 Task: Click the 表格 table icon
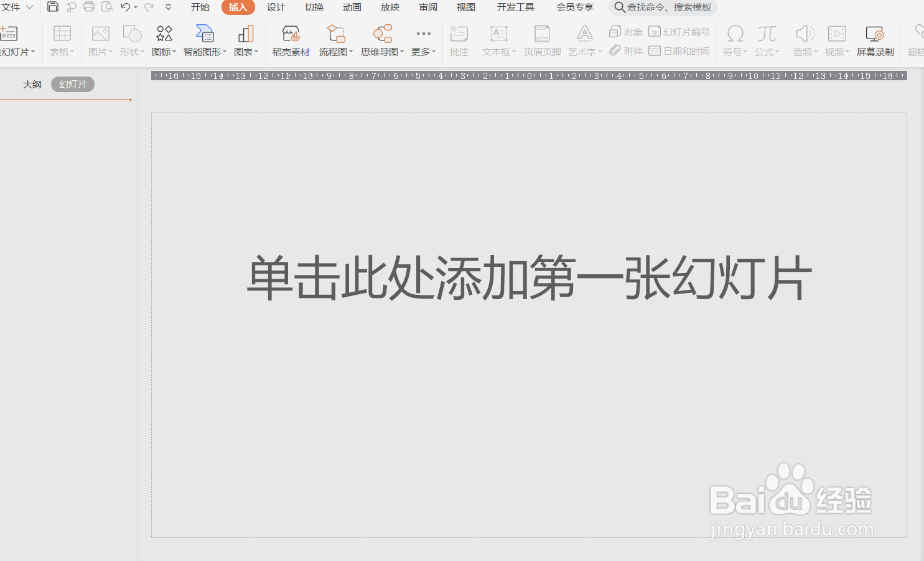(x=62, y=34)
